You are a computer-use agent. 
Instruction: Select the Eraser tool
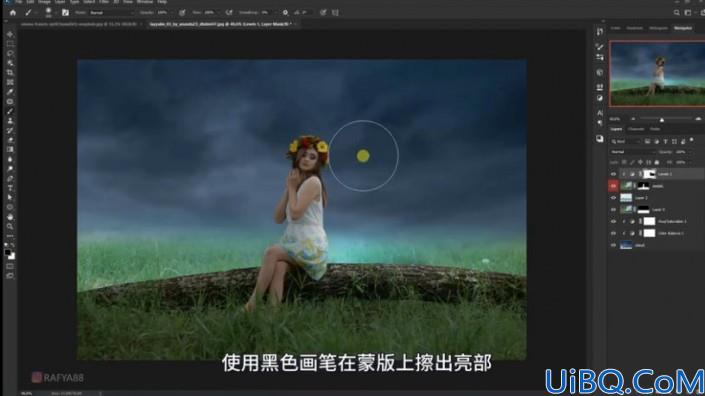point(10,140)
